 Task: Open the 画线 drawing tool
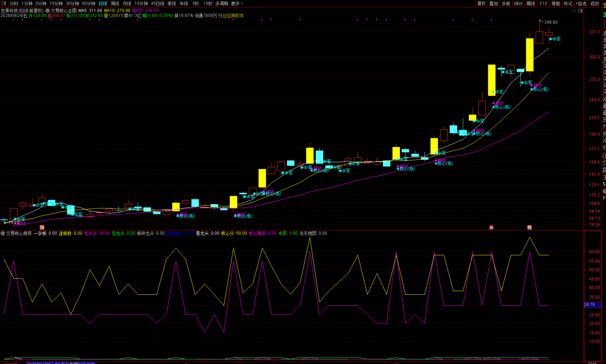point(531,4)
